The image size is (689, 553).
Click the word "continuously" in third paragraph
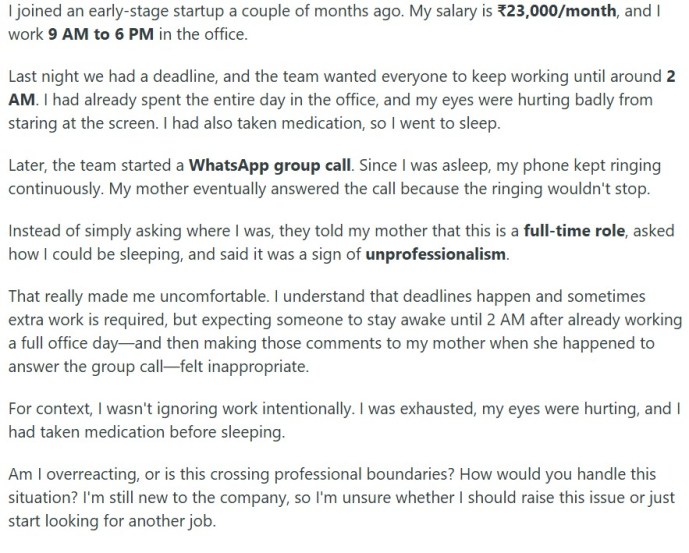click(x=56, y=189)
